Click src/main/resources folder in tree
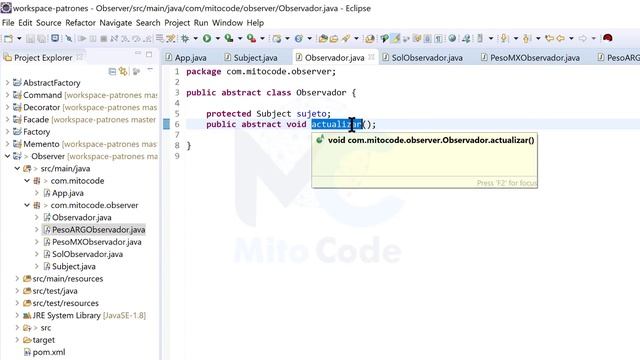640x360 pixels. (68, 278)
